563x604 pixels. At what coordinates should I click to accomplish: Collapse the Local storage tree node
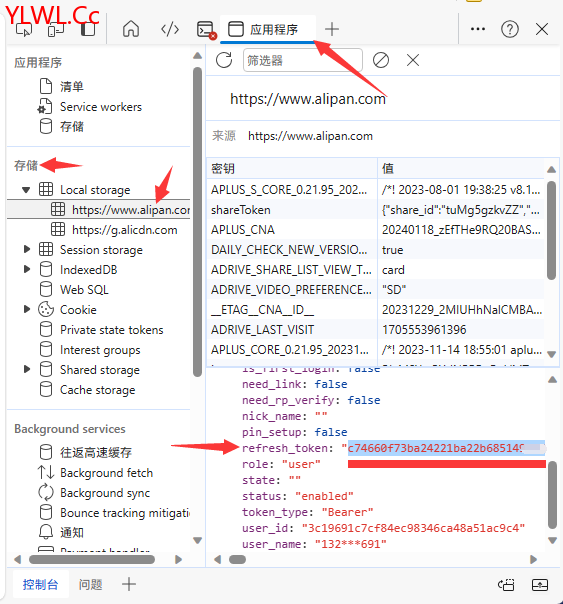pyautogui.click(x=26, y=190)
